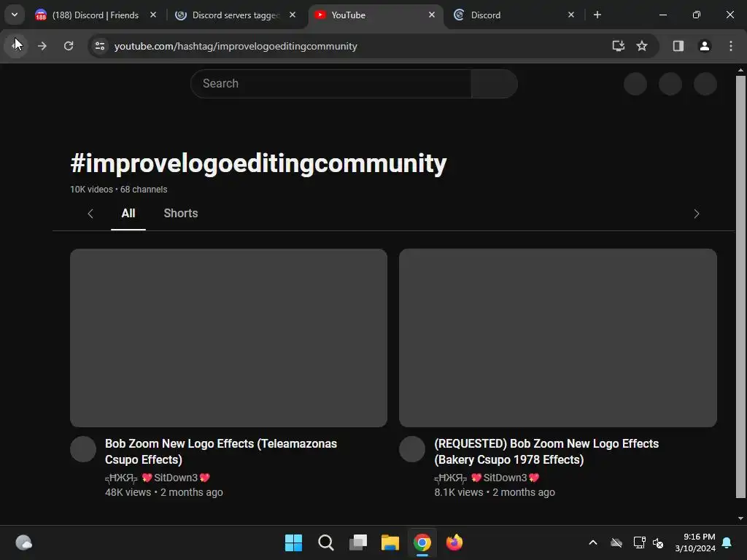Viewport: 747px width, 560px height.
Task: Visit SitDown3 channel under the 48K views video
Action: [158, 478]
